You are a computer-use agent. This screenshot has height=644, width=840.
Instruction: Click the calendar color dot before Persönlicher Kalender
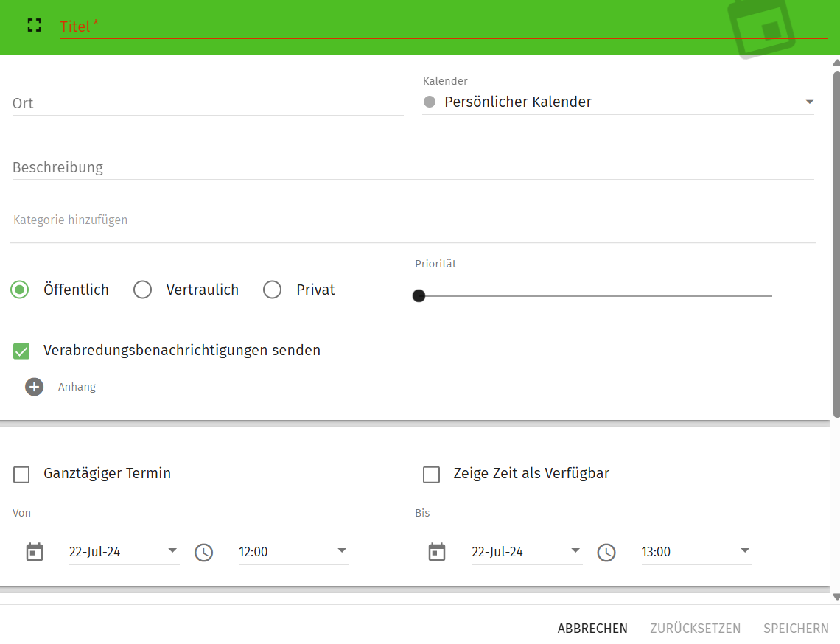430,102
